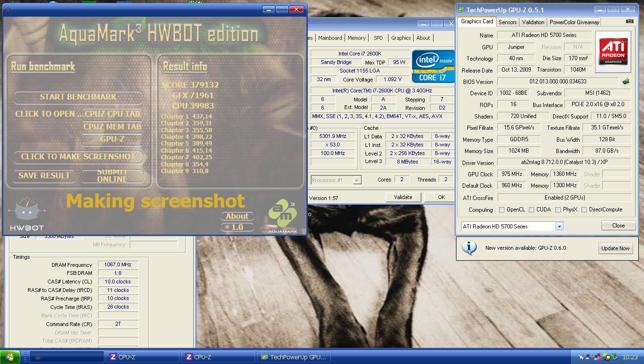Click the GPU-Z button in AquaMark
644x364 pixels.
(x=112, y=139)
